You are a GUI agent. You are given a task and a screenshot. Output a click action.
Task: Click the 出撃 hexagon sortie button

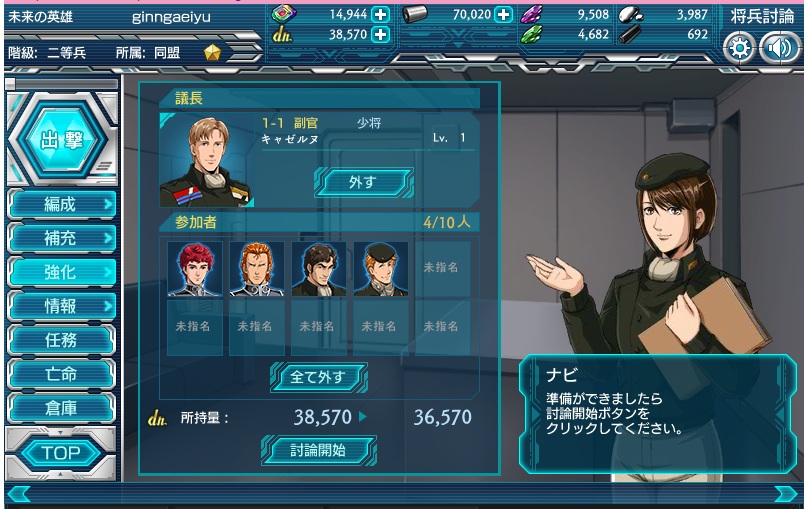click(x=62, y=139)
